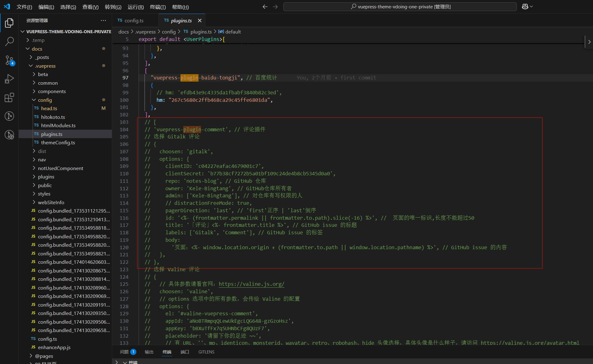
Task: Click the .vuepress breadcrumb segment
Action: tap(145, 32)
